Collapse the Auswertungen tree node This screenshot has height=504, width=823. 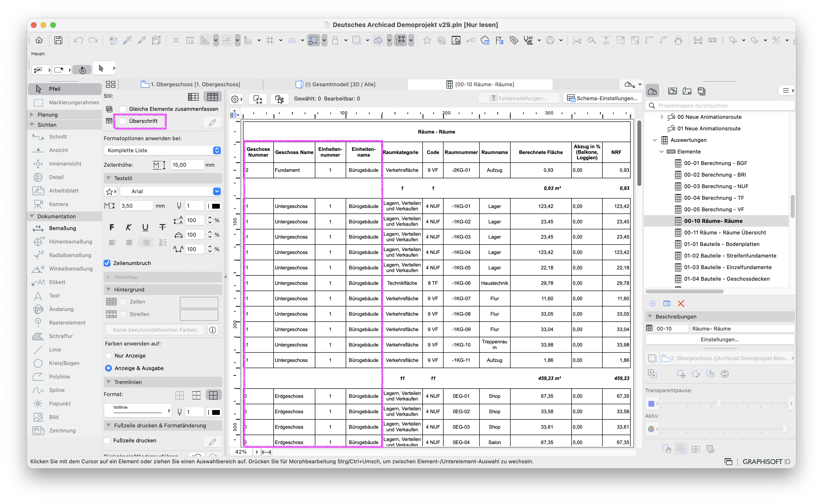click(655, 140)
